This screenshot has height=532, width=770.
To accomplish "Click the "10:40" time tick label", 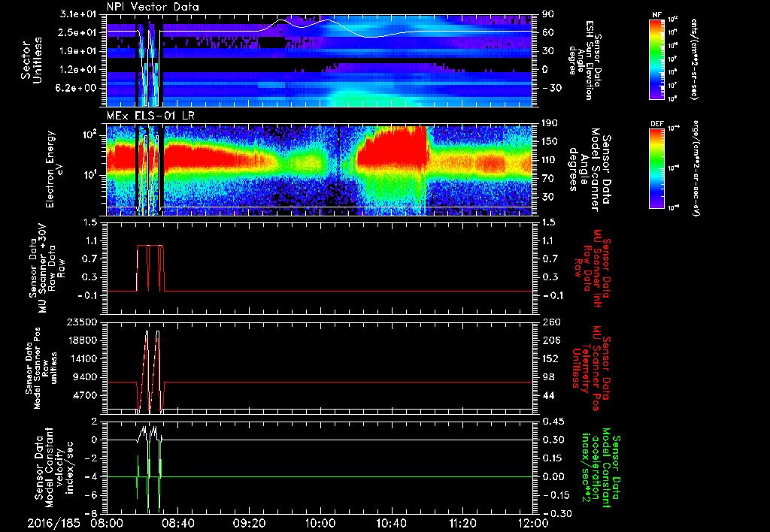I will coord(391,523).
